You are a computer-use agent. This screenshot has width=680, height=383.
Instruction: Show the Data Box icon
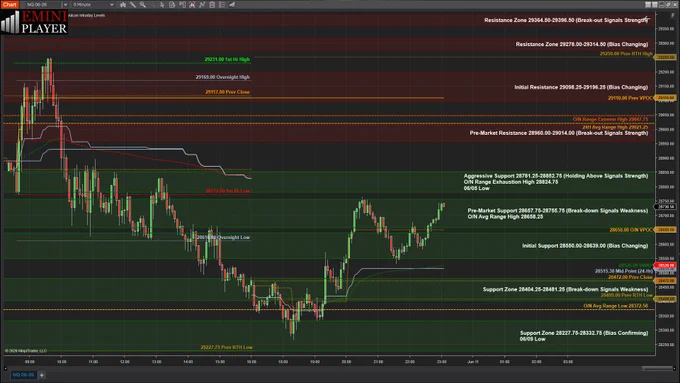[182, 4]
